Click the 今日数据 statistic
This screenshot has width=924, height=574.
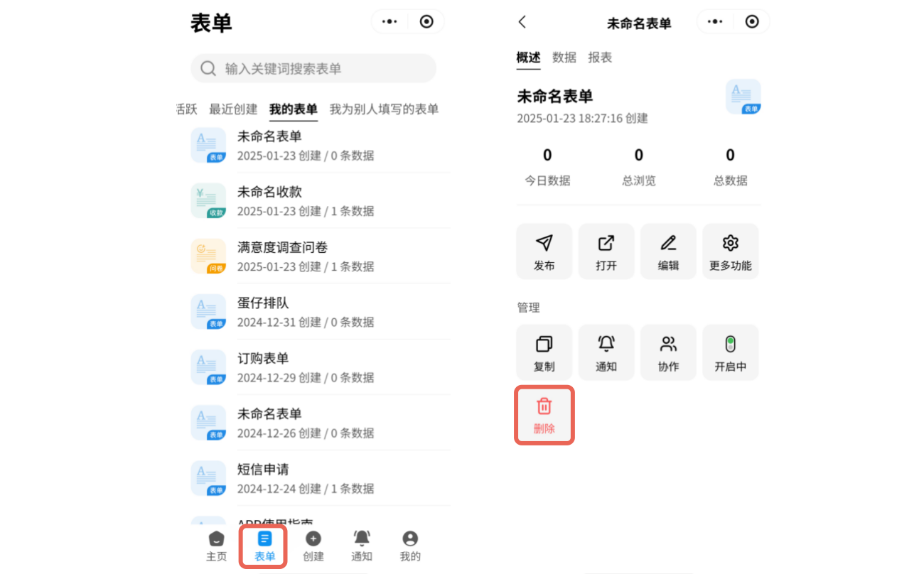(547, 166)
